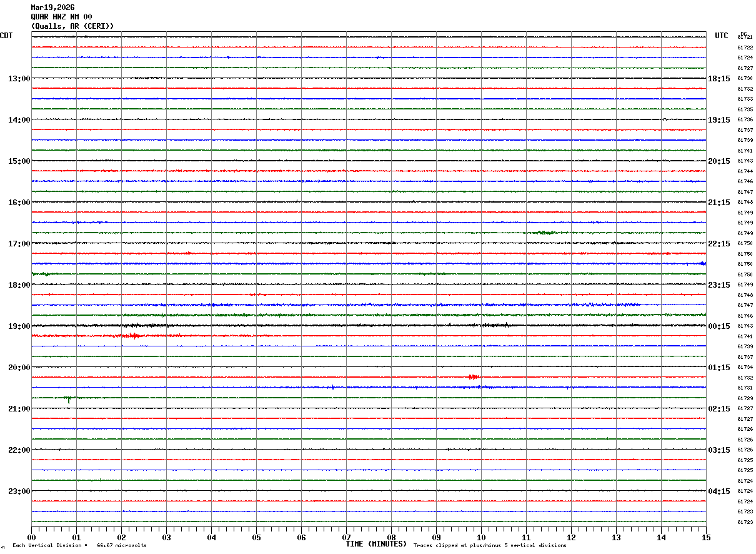The height and width of the screenshot is (554, 756).
Task: Click the "TIME (MINUTES)" axis title
Action: coord(376,544)
